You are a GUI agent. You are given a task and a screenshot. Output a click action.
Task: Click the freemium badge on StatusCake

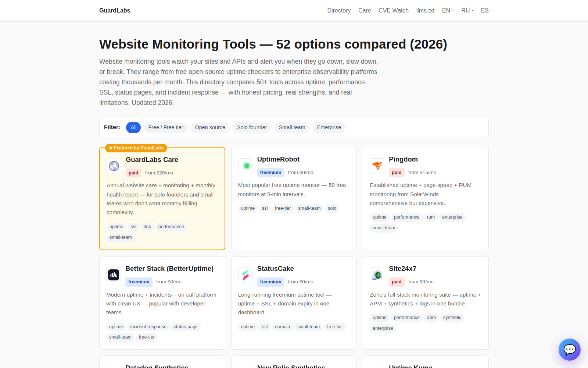(270, 282)
